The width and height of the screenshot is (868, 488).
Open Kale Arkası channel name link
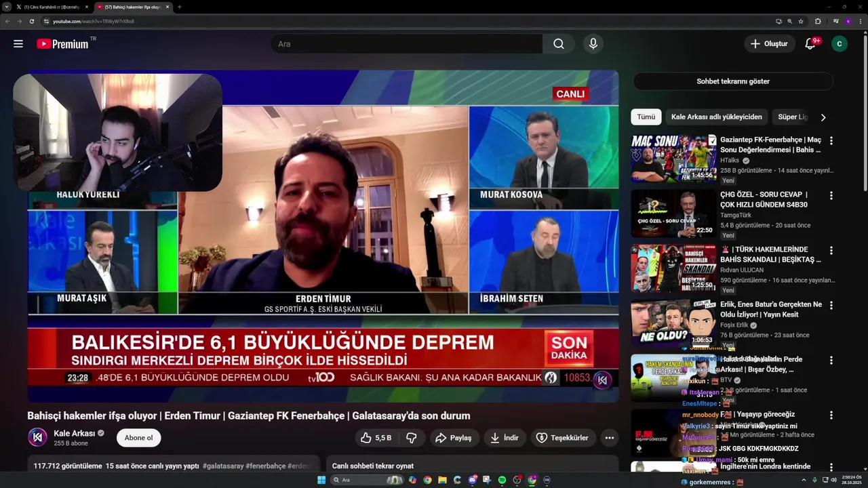[x=75, y=433]
